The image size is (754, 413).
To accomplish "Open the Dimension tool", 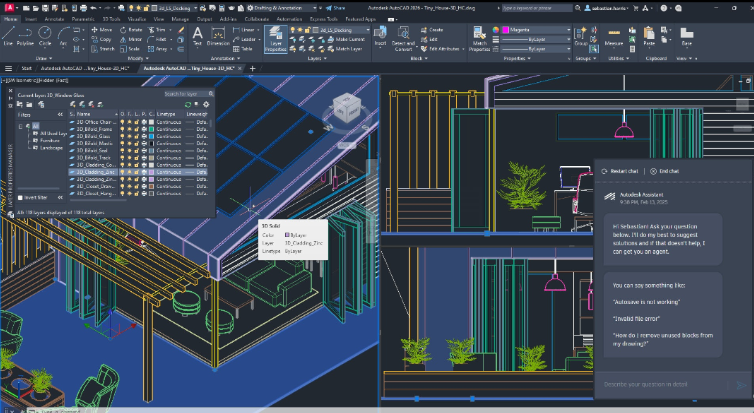I will [x=218, y=37].
